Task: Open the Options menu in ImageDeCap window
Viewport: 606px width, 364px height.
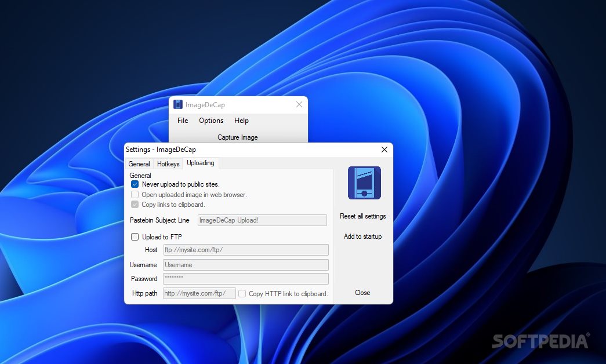Action: (211, 121)
